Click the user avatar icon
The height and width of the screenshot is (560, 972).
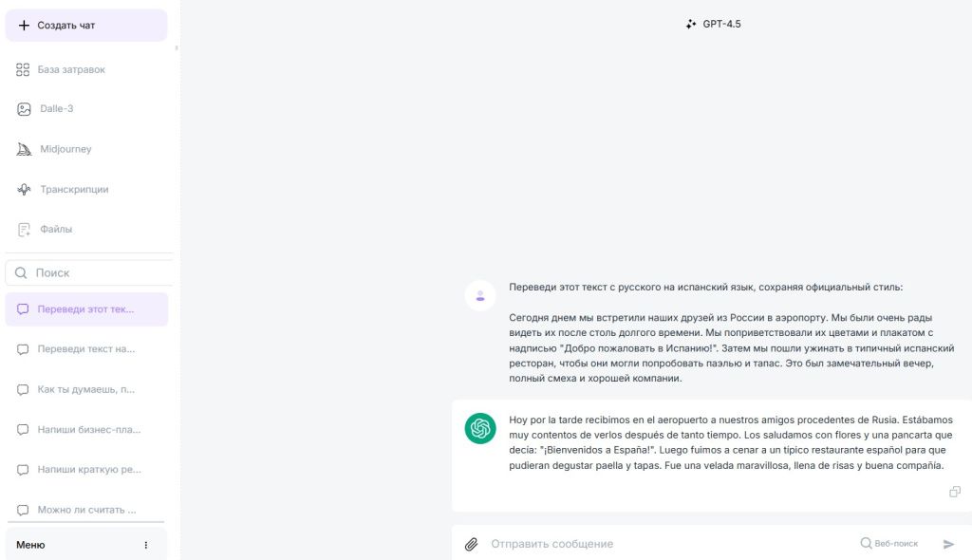point(480,296)
